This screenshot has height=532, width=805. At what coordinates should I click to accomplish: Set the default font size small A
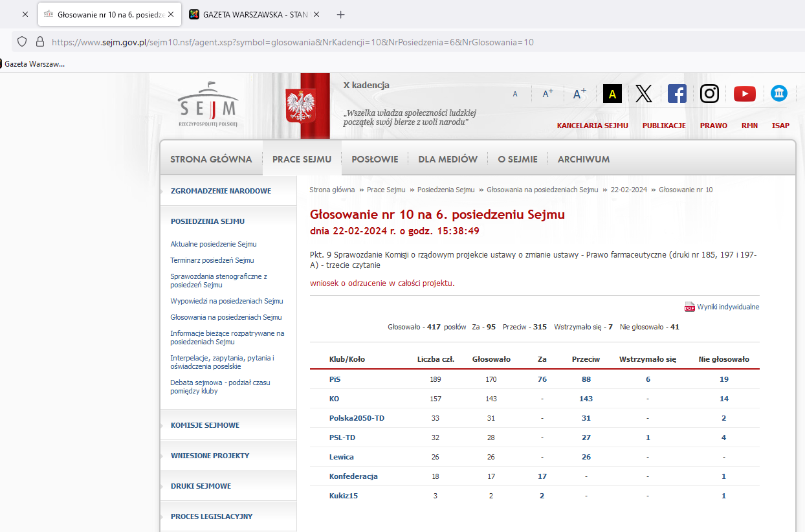pyautogui.click(x=515, y=94)
